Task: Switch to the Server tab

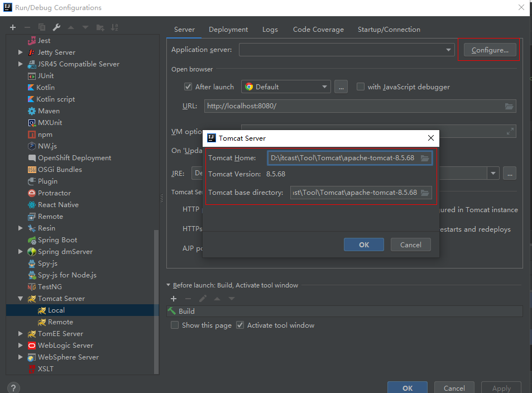Action: point(184,30)
